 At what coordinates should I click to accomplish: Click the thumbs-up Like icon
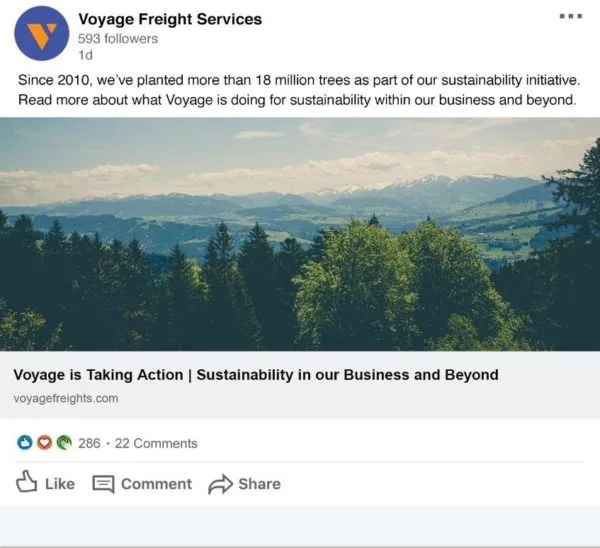click(x=27, y=483)
